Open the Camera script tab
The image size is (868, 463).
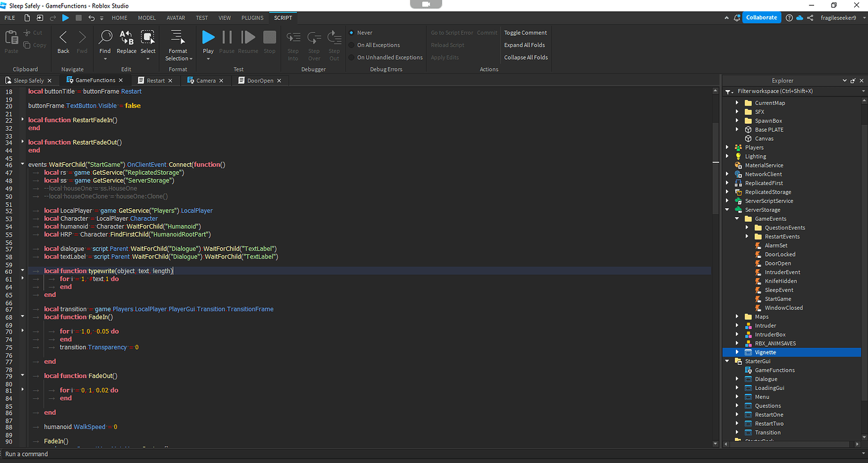(206, 80)
